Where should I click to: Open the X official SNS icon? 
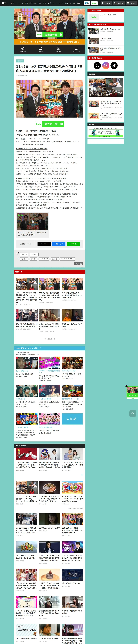97,65
